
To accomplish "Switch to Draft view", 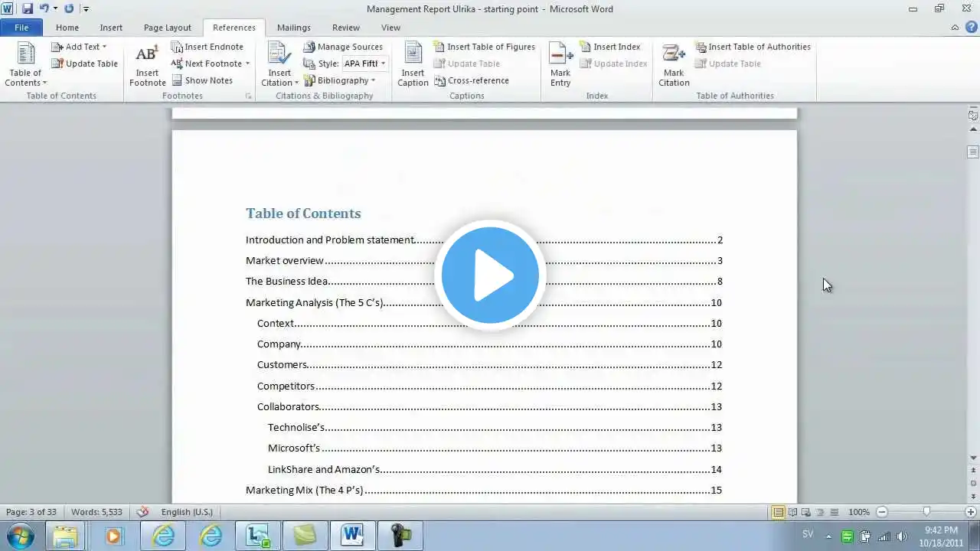I will tap(834, 512).
